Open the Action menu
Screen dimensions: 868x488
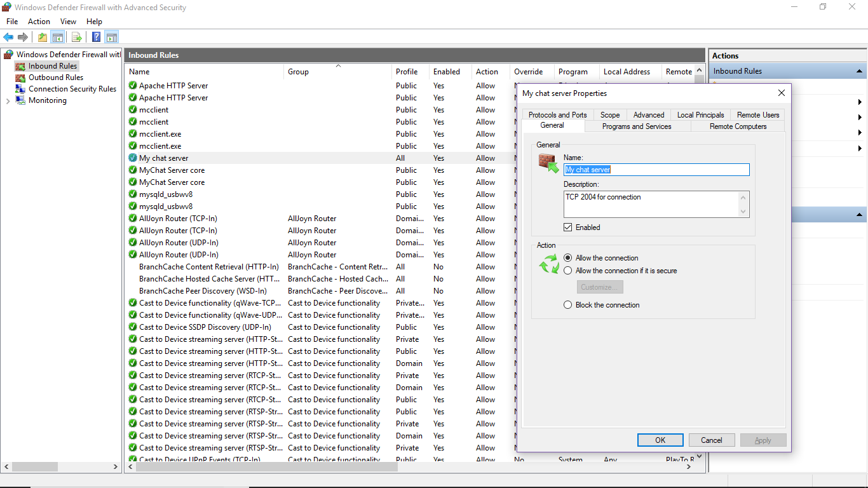39,22
